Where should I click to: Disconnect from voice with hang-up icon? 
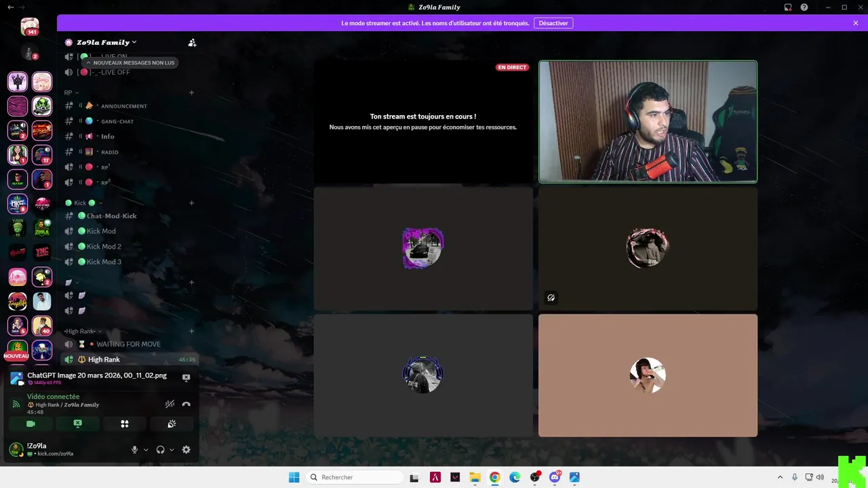point(186,404)
